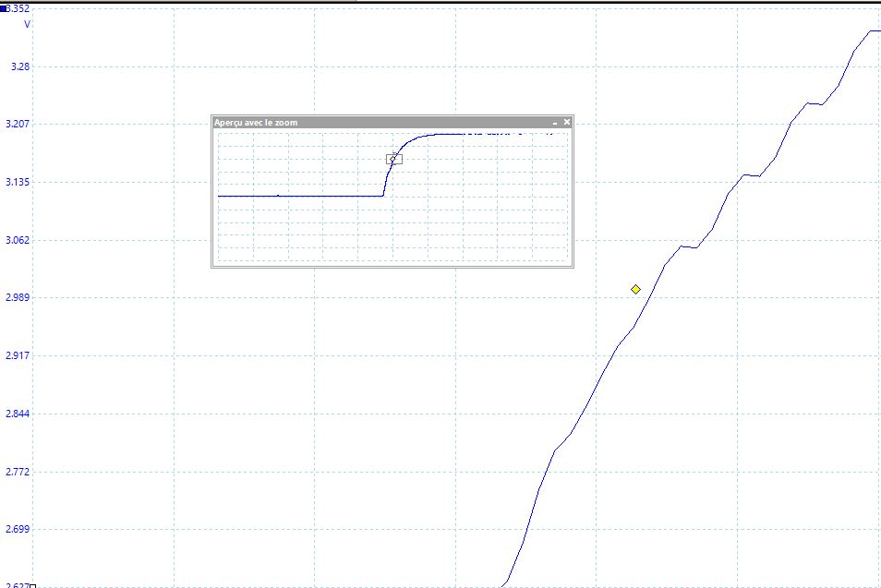Minimize the Aperçu avec le zoom panel
881x588 pixels.
coord(555,123)
